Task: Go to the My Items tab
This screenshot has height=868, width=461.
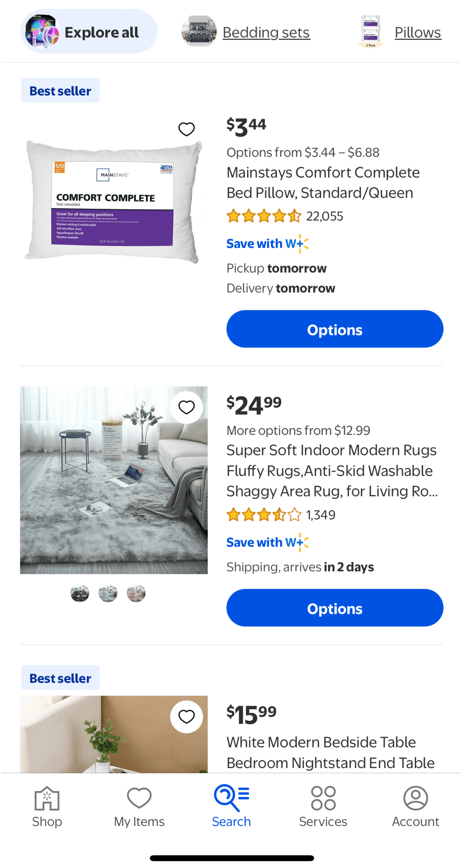Action: pos(139,807)
